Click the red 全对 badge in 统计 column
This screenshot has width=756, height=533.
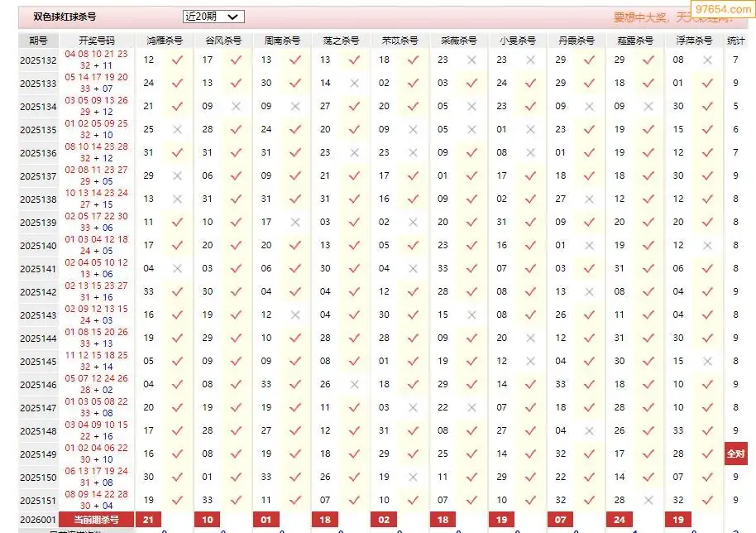pyautogui.click(x=735, y=454)
